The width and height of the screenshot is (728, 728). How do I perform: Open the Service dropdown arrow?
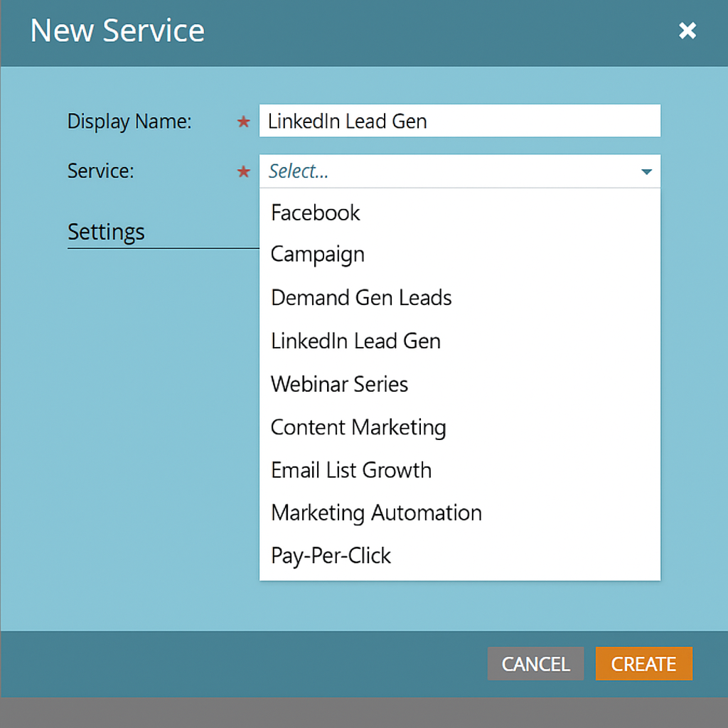(x=646, y=171)
